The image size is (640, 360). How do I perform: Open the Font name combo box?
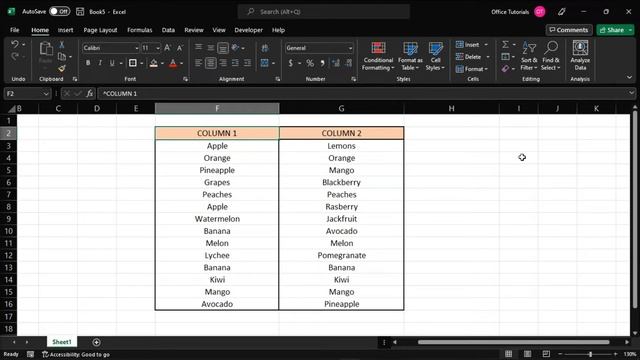[x=111, y=48]
